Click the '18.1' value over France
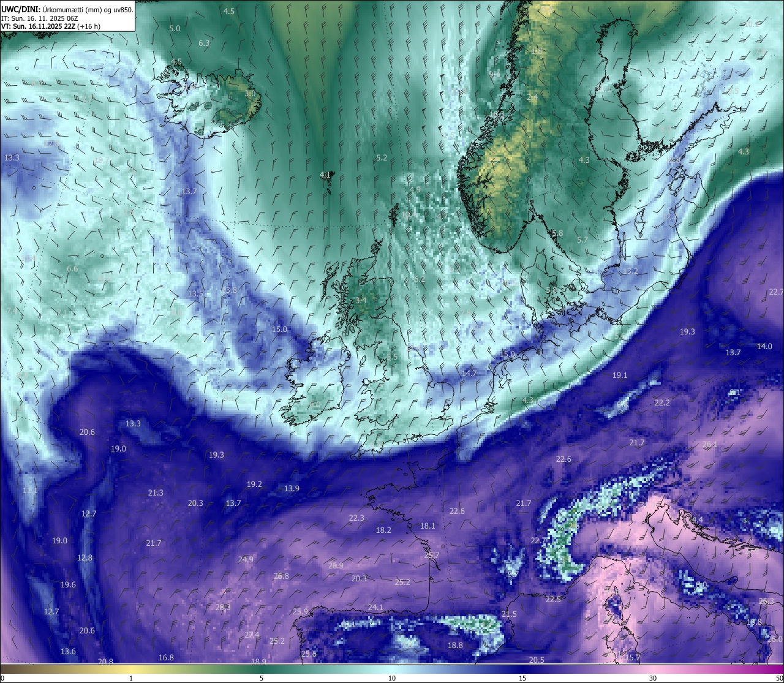The width and height of the screenshot is (784, 683). [x=428, y=526]
